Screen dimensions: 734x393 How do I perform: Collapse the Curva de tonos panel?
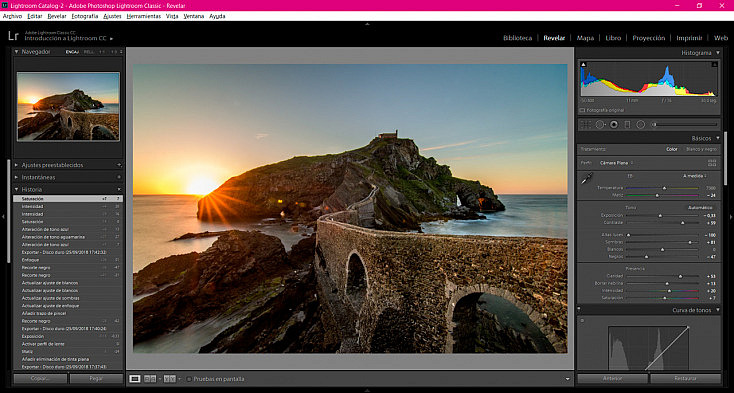[x=717, y=310]
